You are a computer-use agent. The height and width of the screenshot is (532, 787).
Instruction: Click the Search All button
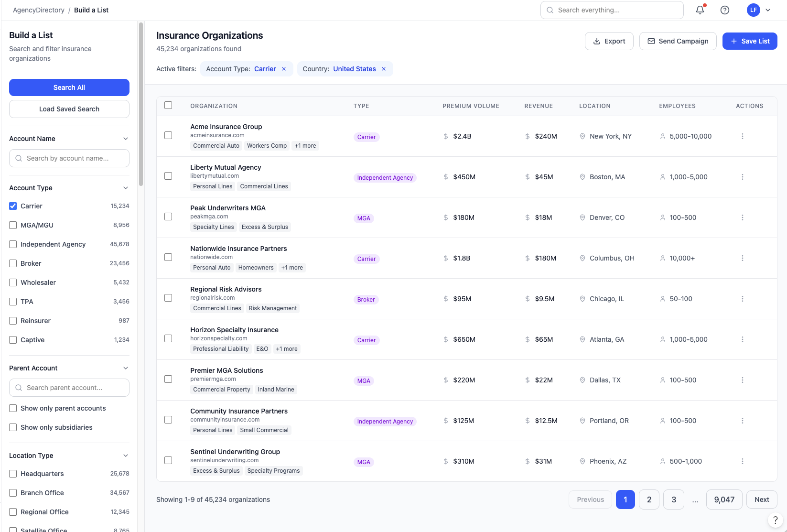point(69,87)
